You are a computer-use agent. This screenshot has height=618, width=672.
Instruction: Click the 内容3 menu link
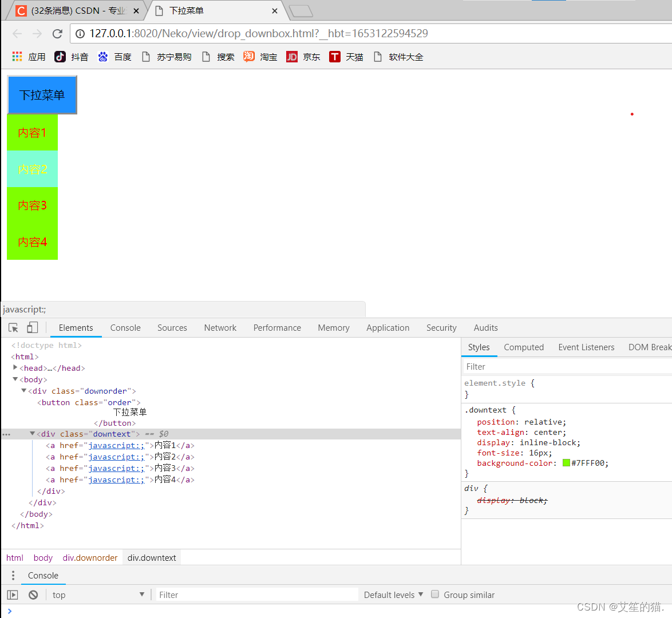pos(32,206)
